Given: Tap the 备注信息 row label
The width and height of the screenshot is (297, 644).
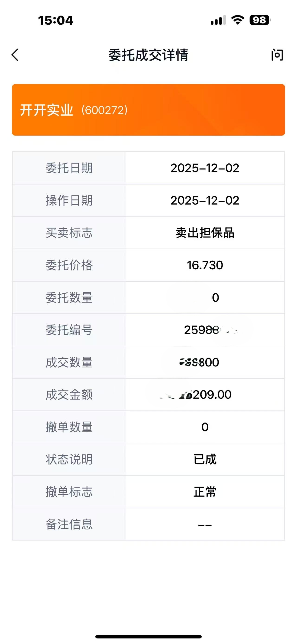Looking at the screenshot, I should [x=69, y=524].
